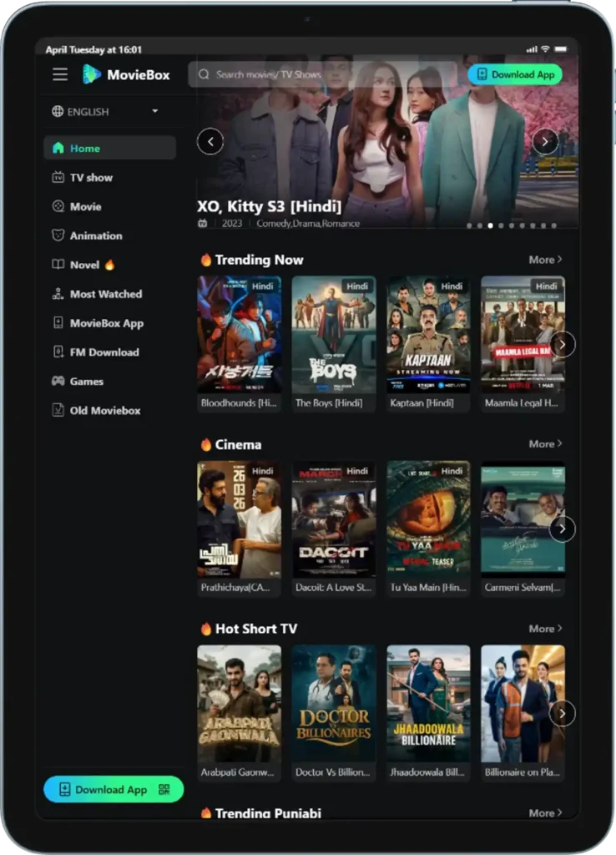Click the bottom-left Download App button
Image resolution: width=616 pixels, height=855 pixels.
114,789
